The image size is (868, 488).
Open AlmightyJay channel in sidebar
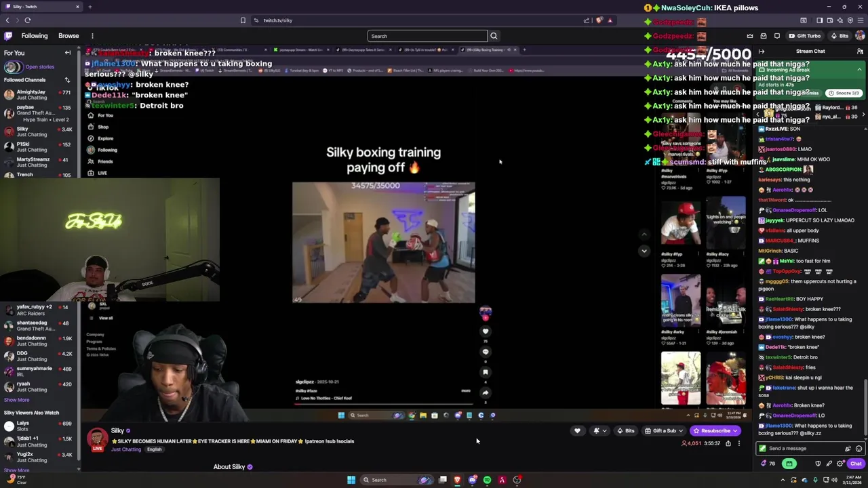[x=40, y=95]
